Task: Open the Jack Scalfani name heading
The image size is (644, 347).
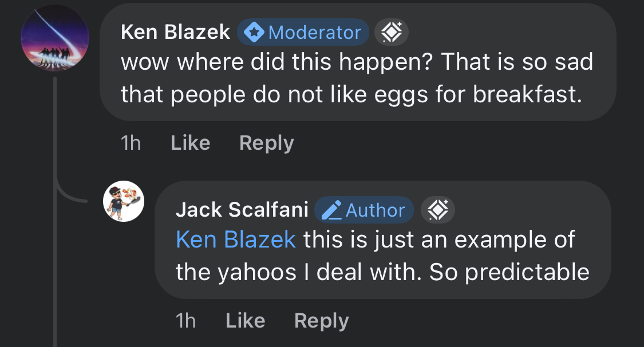Action: point(242,210)
